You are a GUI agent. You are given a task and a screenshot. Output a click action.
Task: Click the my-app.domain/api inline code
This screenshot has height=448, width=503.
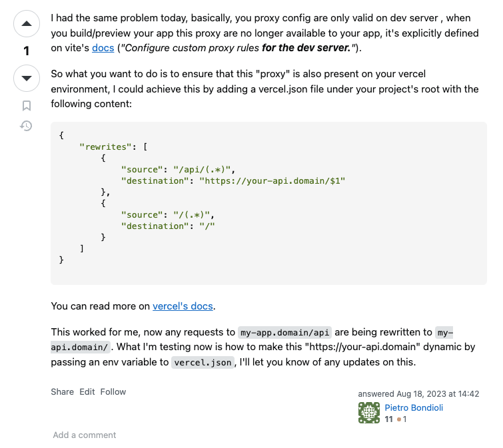click(285, 332)
